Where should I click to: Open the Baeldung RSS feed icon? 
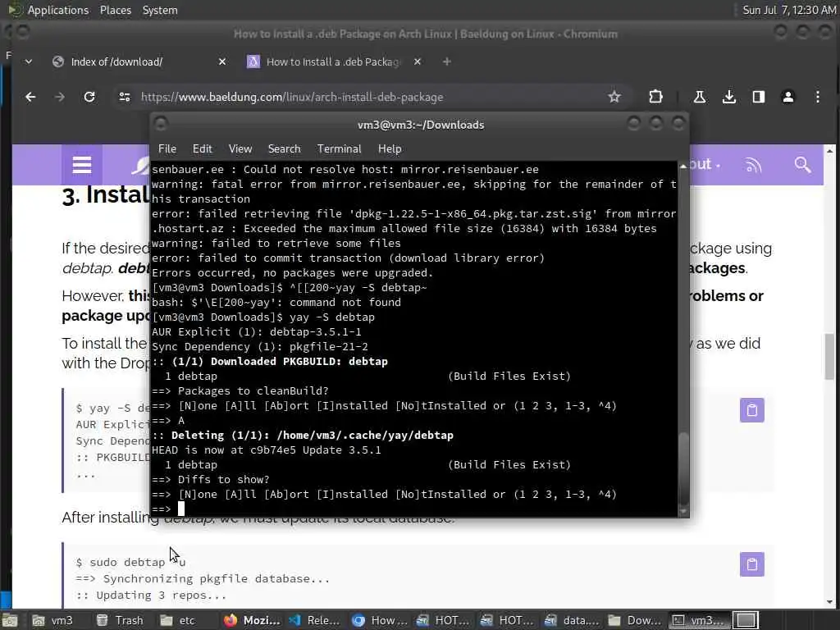point(753,165)
